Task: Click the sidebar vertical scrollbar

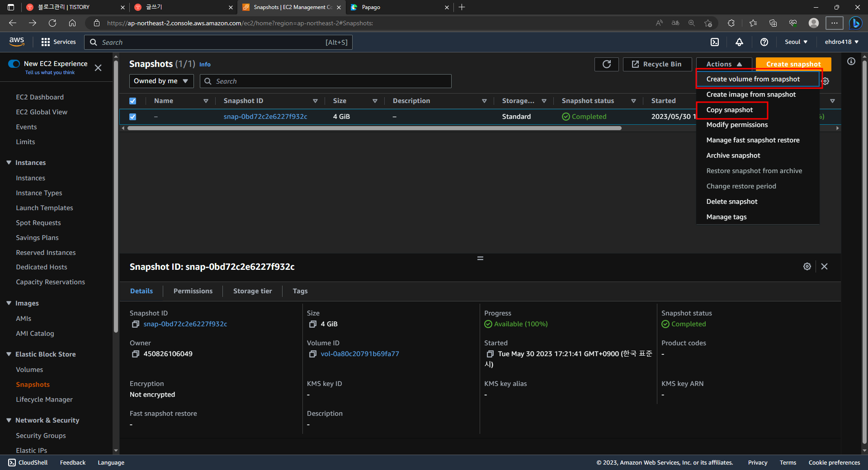Action: (116, 196)
